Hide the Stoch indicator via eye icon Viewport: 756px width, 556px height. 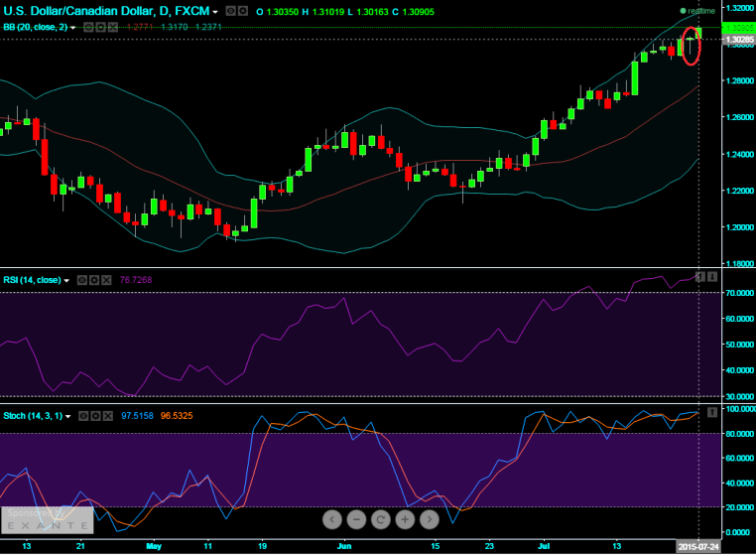[x=83, y=416]
